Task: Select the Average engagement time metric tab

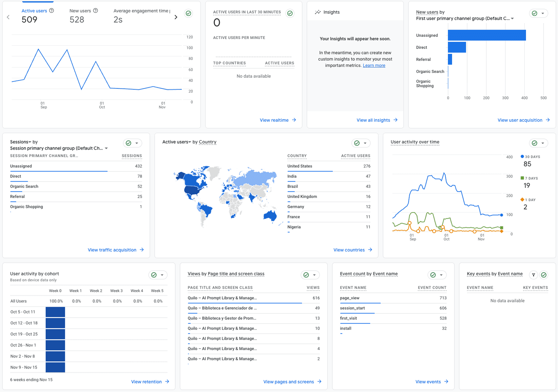Action: tap(142, 16)
